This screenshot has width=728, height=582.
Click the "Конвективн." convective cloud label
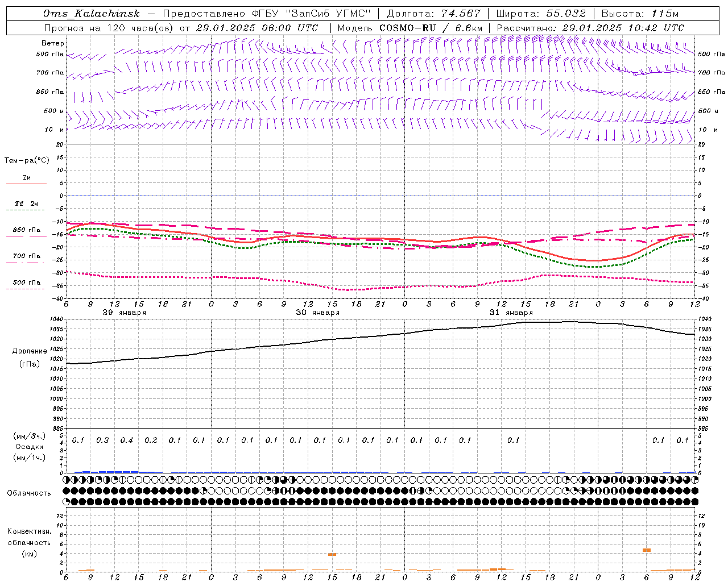30,531
